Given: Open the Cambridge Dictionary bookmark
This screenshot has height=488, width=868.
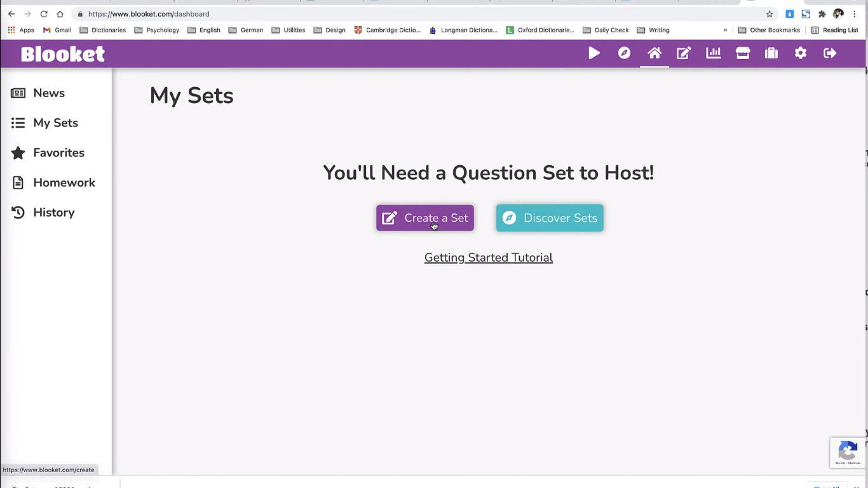Looking at the screenshot, I should click(x=387, y=30).
